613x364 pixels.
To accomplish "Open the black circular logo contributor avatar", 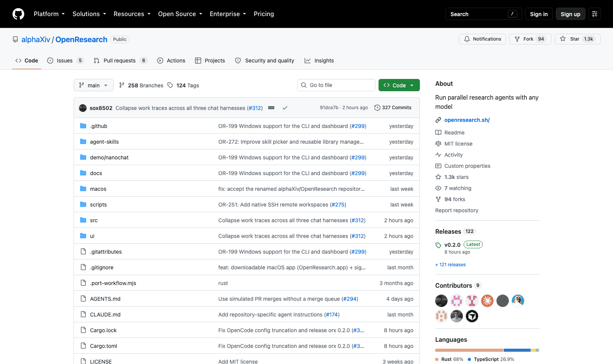I will coord(472,316).
